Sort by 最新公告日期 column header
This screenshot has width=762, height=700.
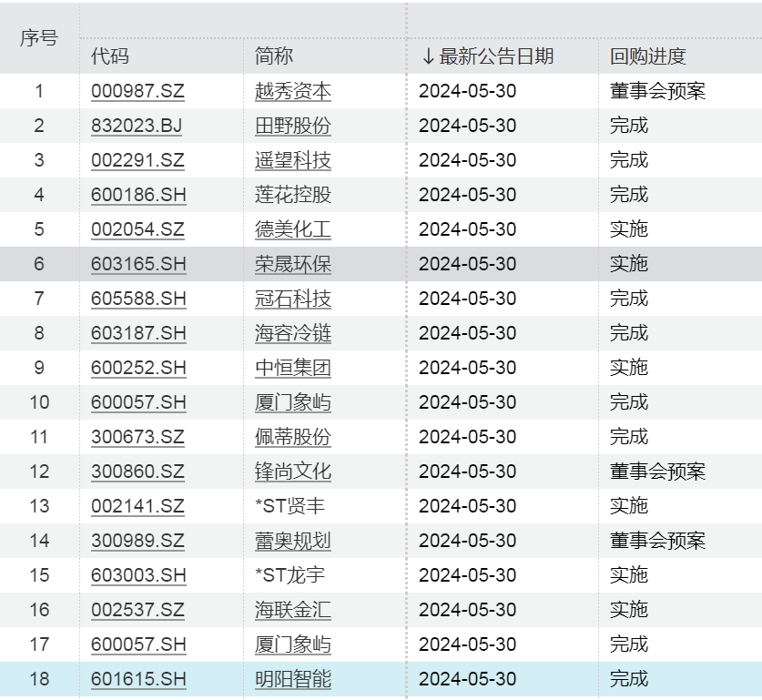tap(496, 56)
